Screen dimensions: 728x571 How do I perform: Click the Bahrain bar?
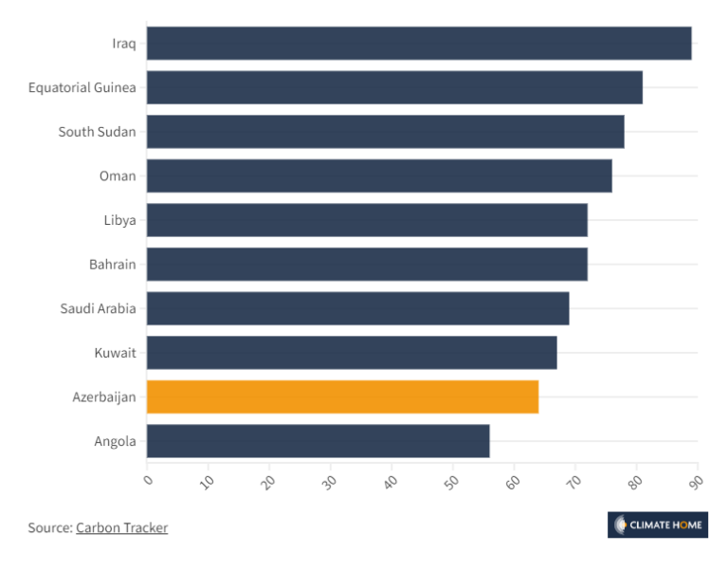pos(367,265)
